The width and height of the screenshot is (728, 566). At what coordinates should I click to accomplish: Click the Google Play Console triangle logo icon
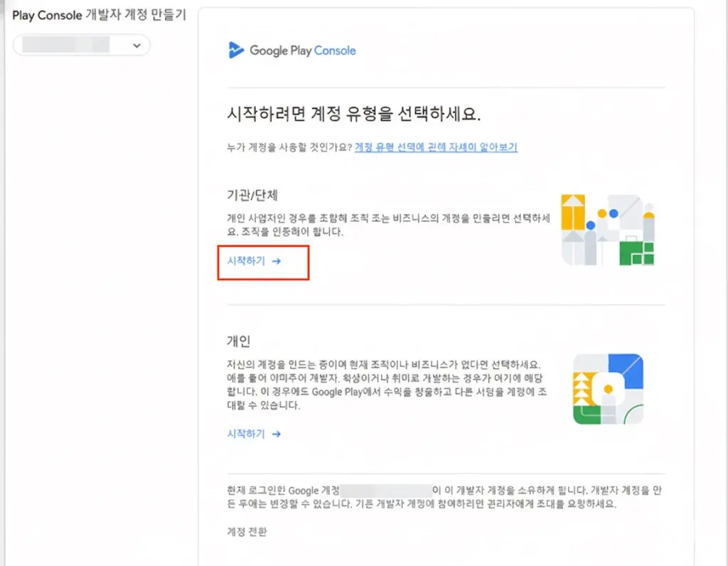click(x=236, y=50)
